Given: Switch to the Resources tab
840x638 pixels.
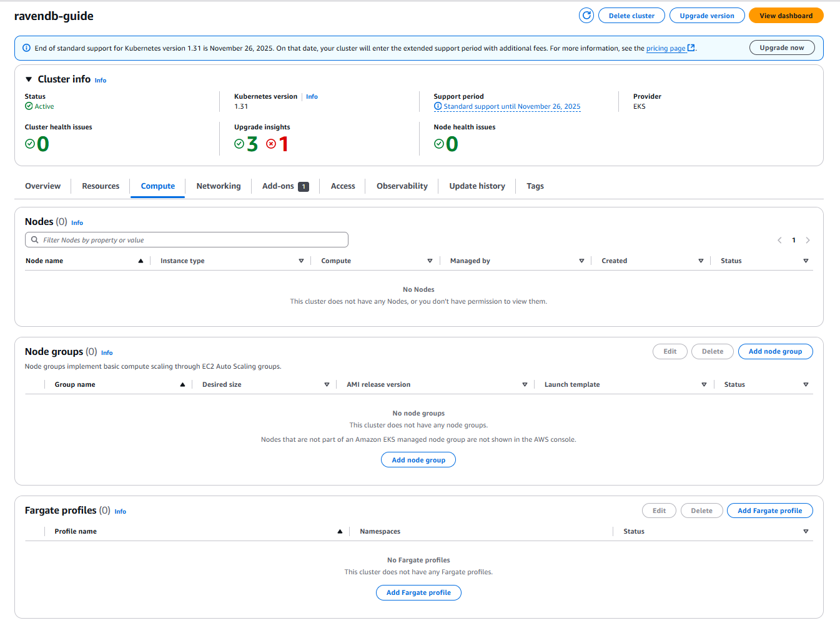Looking at the screenshot, I should (101, 186).
